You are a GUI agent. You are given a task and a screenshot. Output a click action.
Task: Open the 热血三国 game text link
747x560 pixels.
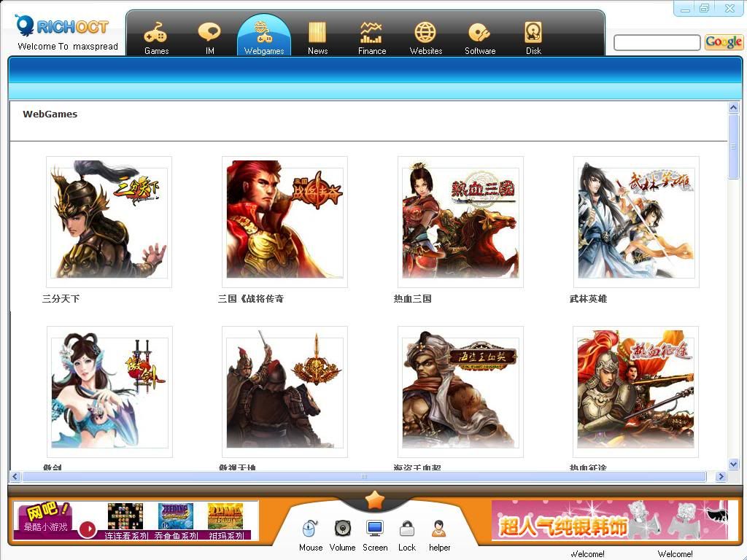413,299
